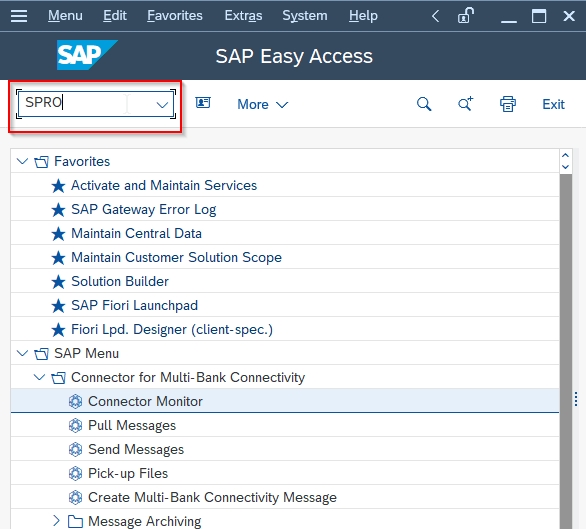Click star icon beside Solution Builder
The height and width of the screenshot is (529, 586).
coord(58,282)
